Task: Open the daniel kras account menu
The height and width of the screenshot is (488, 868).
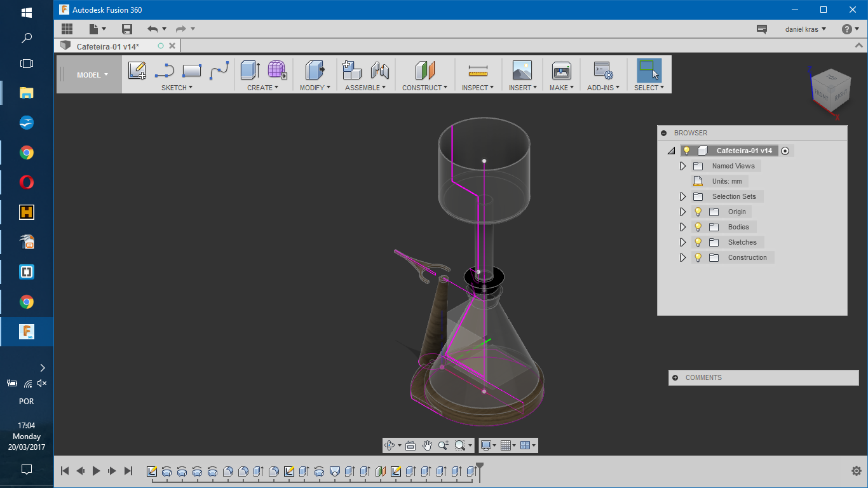Action: coord(806,29)
